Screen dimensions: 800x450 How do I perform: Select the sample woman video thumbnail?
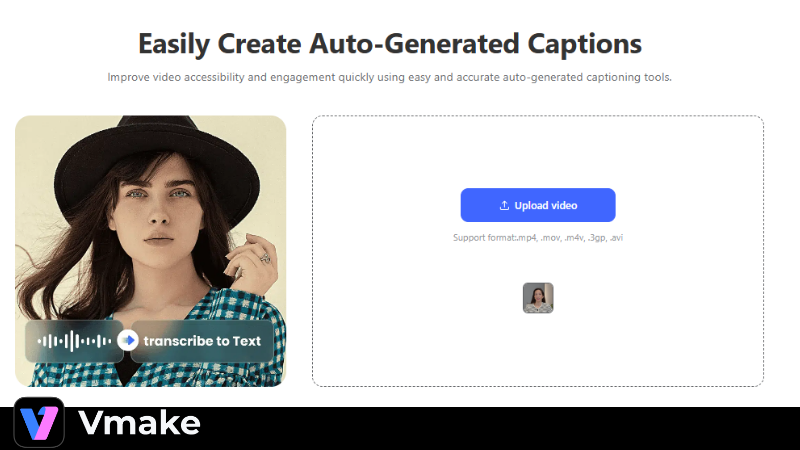coord(538,298)
